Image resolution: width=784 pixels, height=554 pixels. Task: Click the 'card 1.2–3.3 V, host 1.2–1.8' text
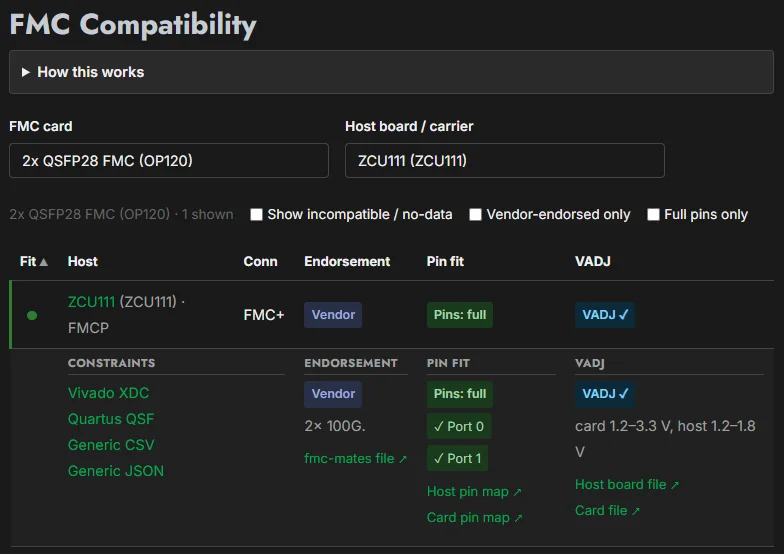tap(665, 426)
